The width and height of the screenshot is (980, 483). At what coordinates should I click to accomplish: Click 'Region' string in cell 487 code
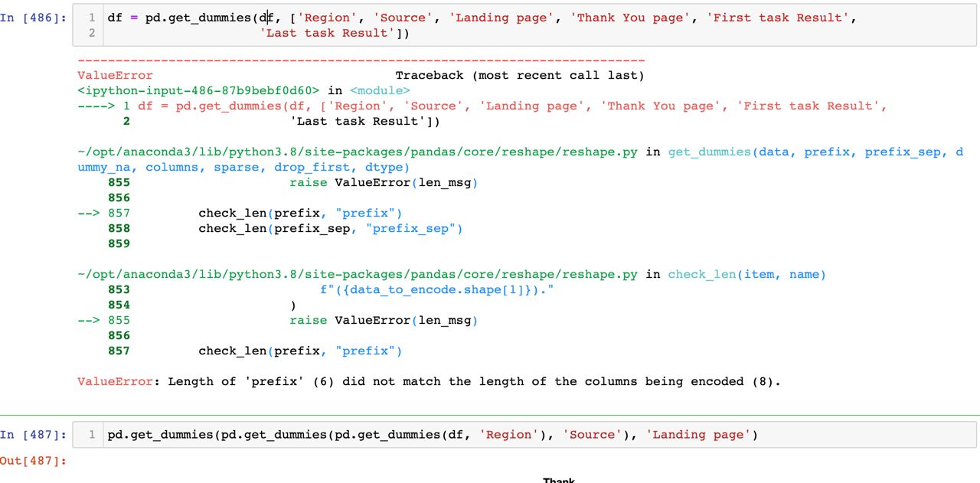point(509,435)
